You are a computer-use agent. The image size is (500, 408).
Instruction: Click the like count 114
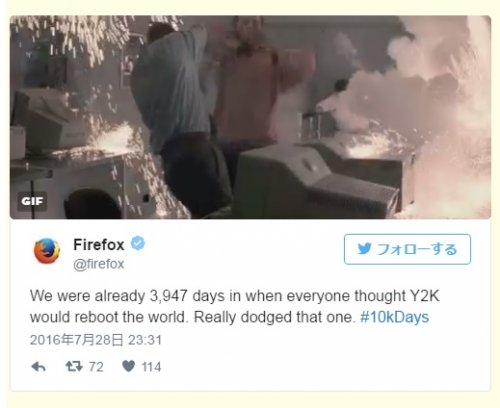151,367
